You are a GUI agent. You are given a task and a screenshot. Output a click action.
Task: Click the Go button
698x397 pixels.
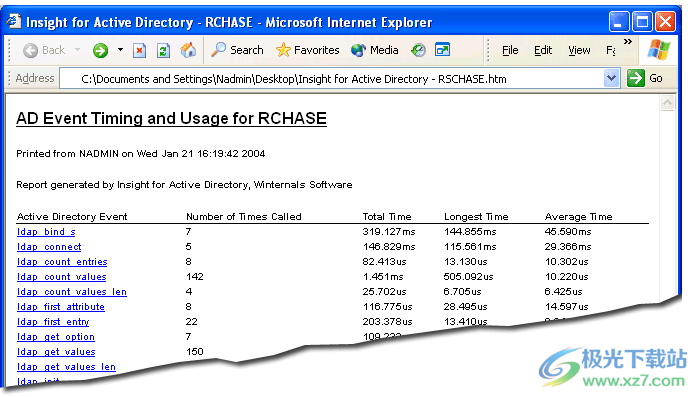(x=645, y=78)
